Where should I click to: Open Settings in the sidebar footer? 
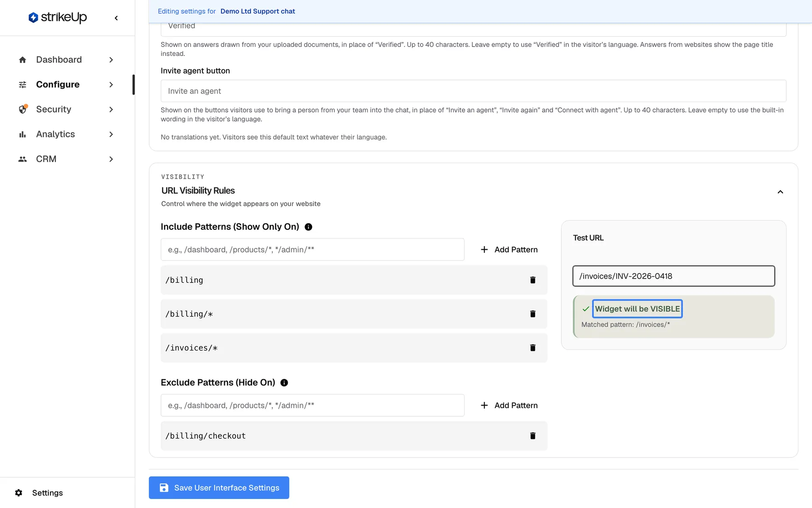pos(47,493)
